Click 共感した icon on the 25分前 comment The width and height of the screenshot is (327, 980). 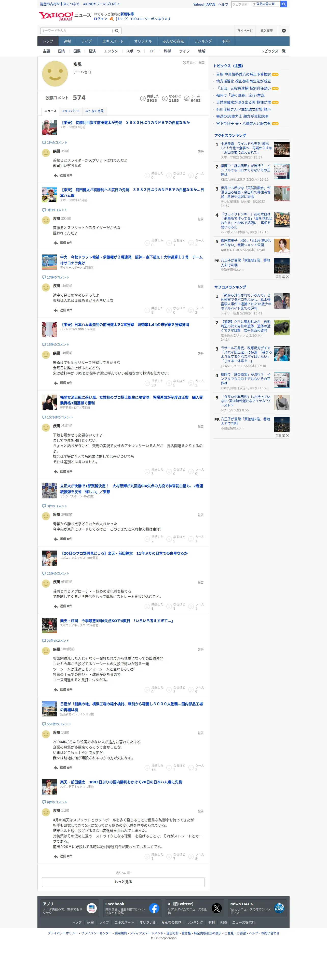147,243
